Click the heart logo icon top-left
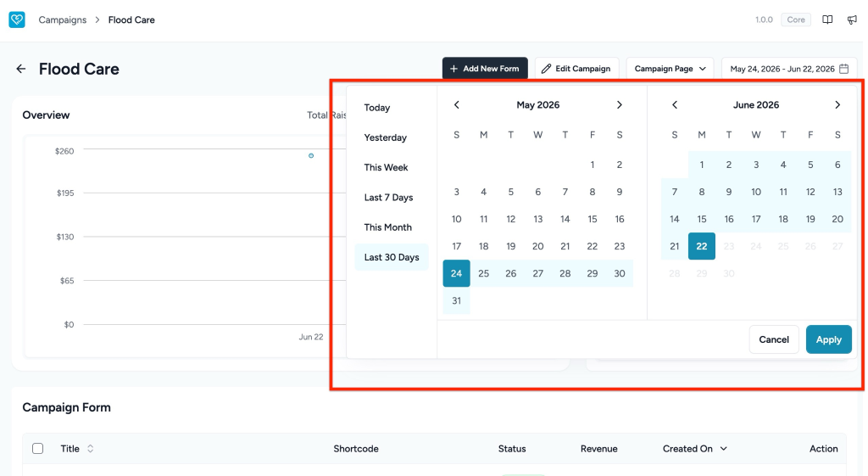Screen dimensions: 868x476 [17, 20]
